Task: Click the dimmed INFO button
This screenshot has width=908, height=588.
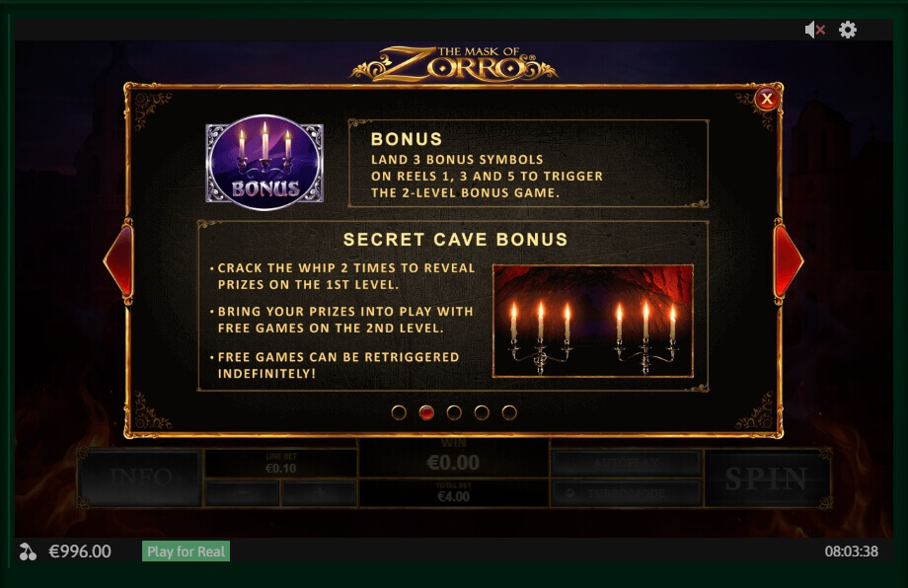Action: (141, 478)
